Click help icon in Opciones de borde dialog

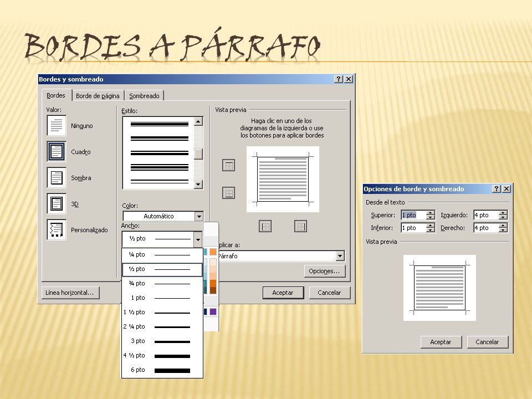click(x=497, y=188)
